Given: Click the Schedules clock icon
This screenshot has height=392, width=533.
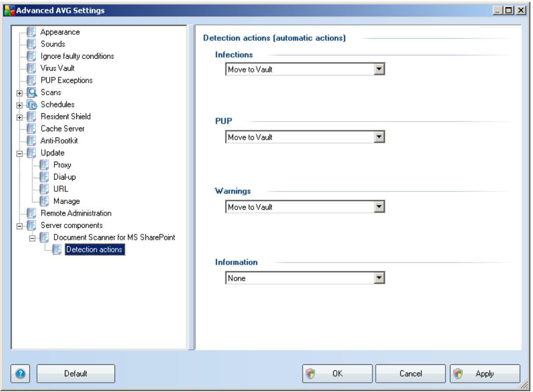Looking at the screenshot, I should 32,104.
